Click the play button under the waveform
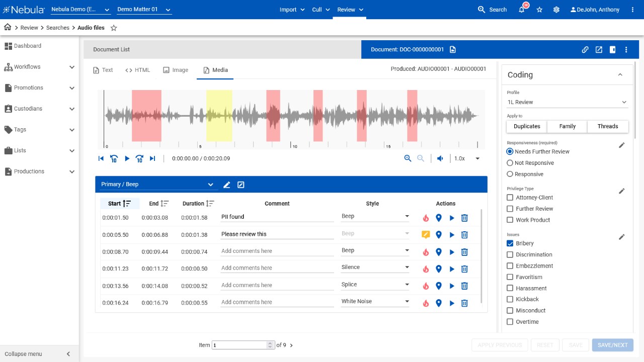Viewport: 644px width, 362px height. coord(127,158)
